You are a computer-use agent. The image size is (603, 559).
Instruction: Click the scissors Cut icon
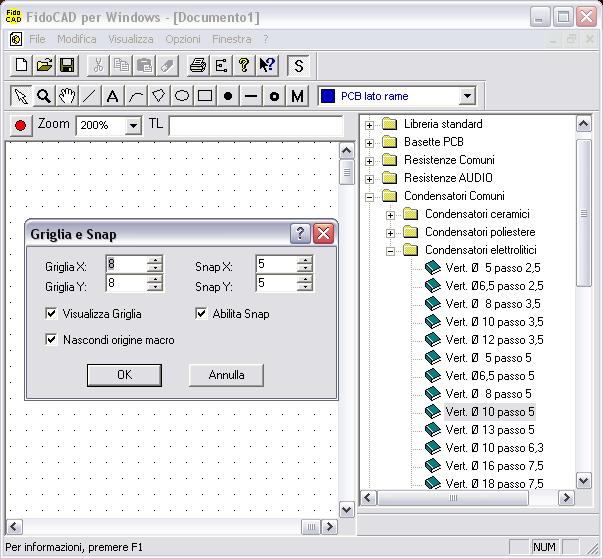(98, 65)
